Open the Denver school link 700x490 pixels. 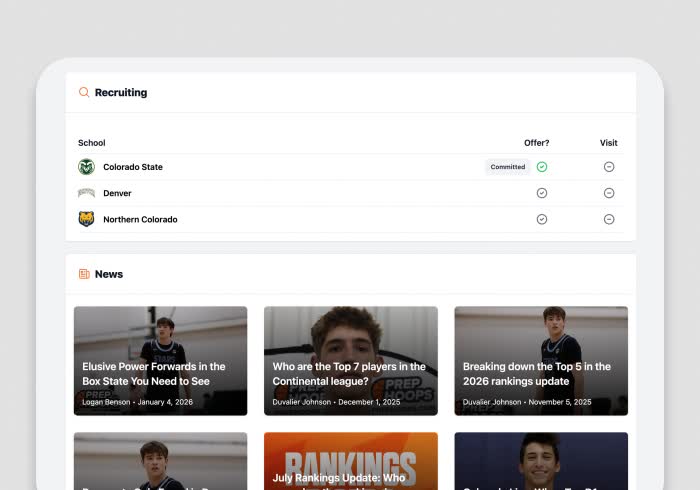coord(117,193)
